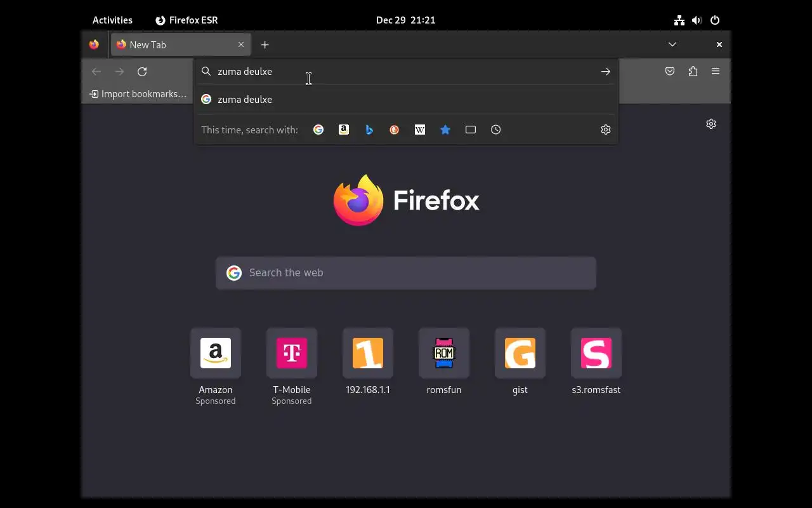Open Personalize New Tab gear icon

click(711, 124)
